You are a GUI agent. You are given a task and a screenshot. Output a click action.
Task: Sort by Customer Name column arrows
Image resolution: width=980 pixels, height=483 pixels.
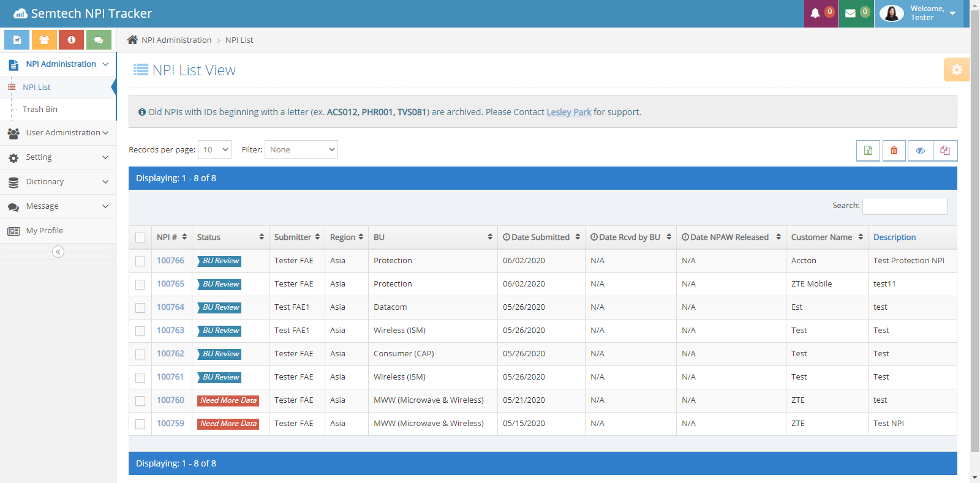tap(861, 237)
